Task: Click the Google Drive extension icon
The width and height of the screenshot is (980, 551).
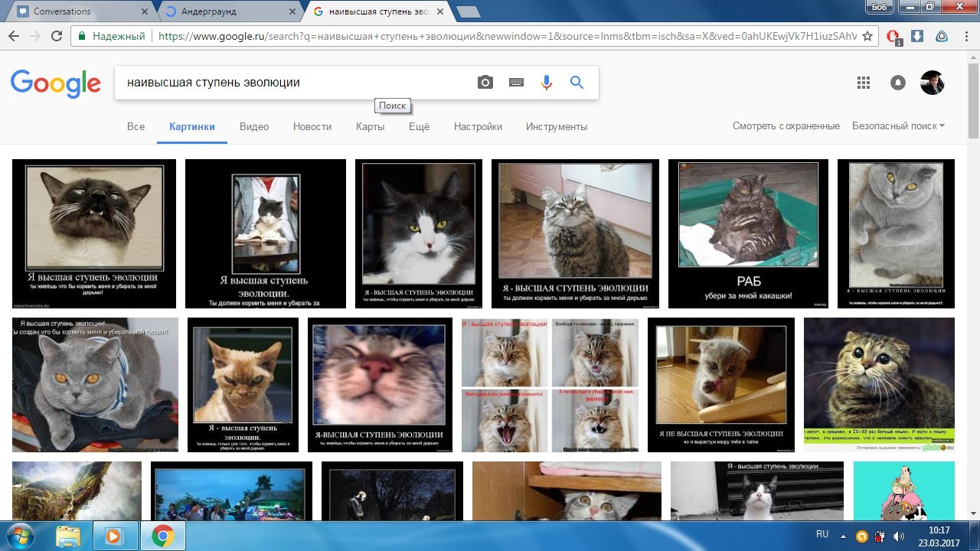Action: pos(942,36)
